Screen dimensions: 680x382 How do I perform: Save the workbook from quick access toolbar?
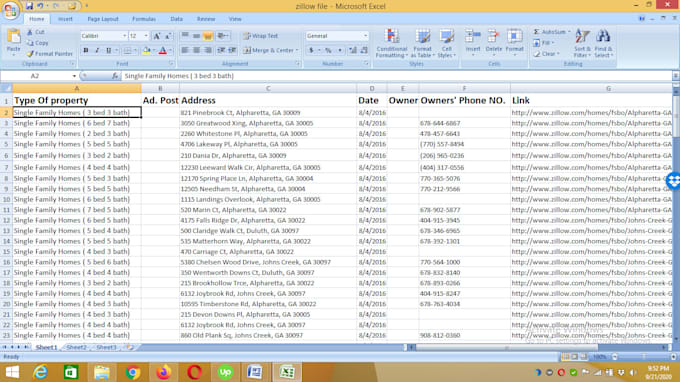[x=29, y=6]
